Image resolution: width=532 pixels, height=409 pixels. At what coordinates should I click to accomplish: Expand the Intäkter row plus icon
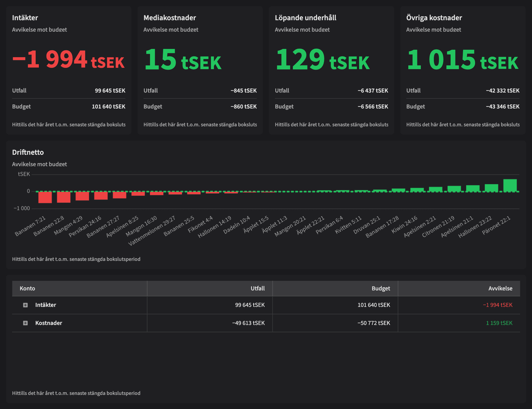pyautogui.click(x=25, y=305)
